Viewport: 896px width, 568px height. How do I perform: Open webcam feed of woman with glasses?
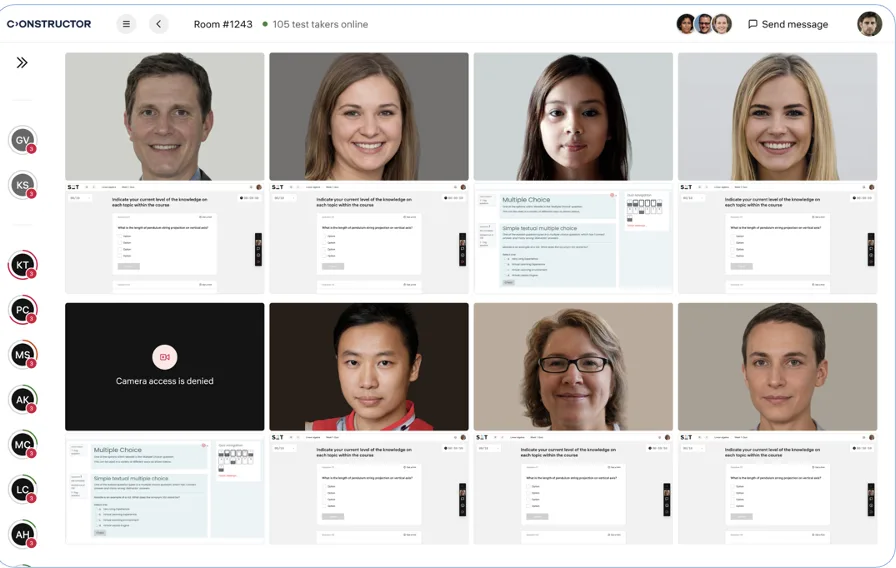coord(573,367)
